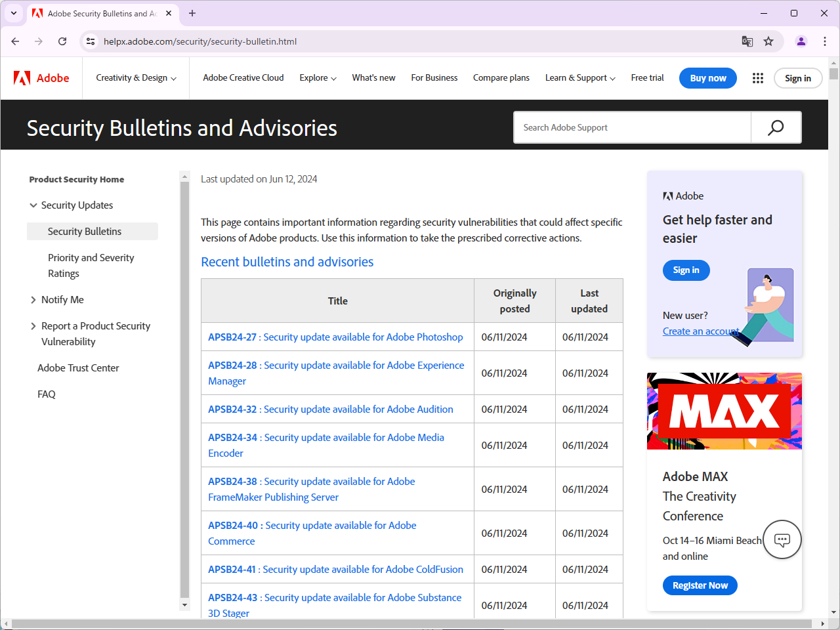Open Product Security Home link
840x630 pixels.
[x=77, y=179]
